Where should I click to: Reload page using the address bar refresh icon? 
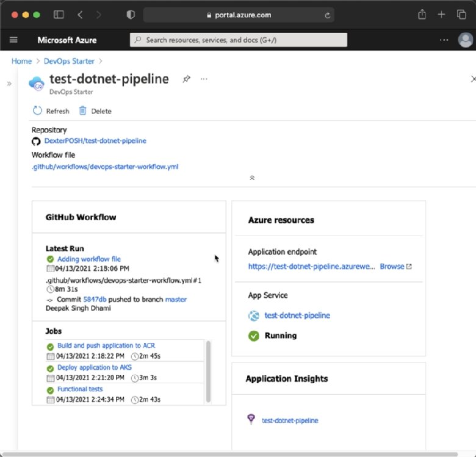point(327,15)
